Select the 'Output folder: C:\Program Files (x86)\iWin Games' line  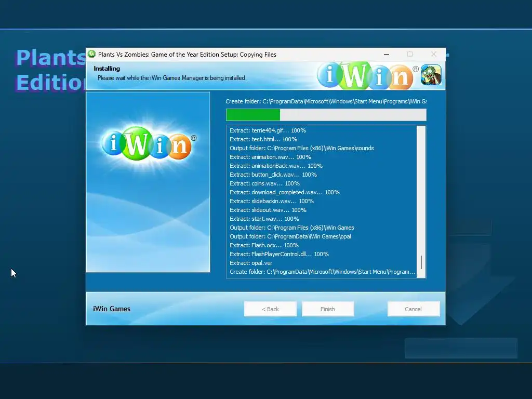coord(292,228)
